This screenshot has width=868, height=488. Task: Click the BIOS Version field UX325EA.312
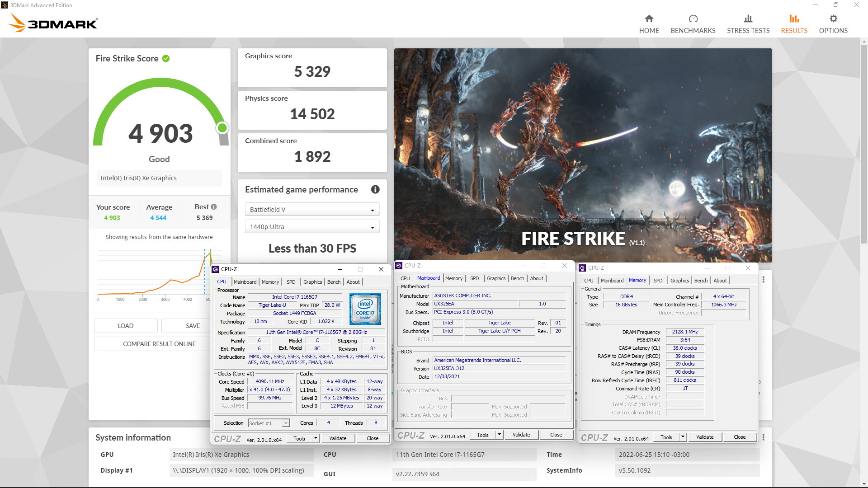[499, 368]
